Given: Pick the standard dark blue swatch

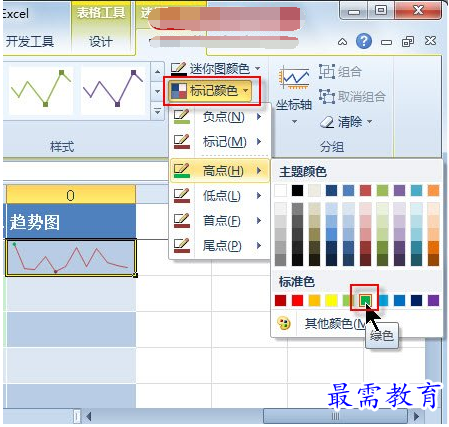Looking at the screenshot, I should [x=416, y=300].
